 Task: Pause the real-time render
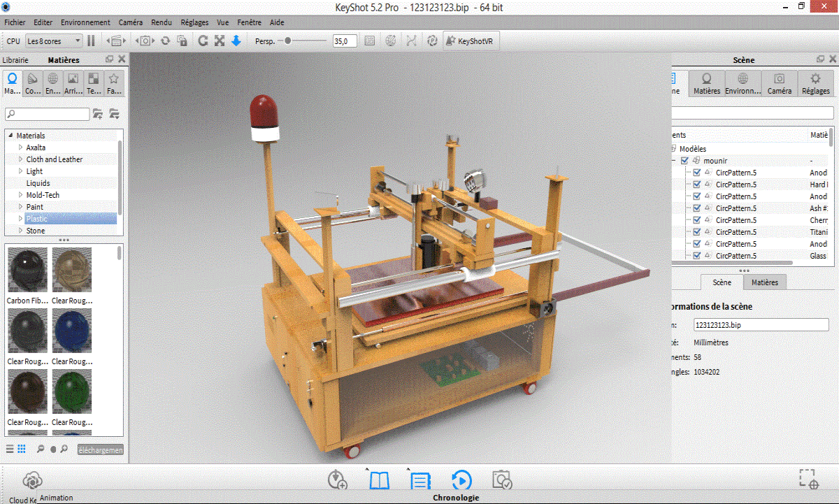coord(91,41)
